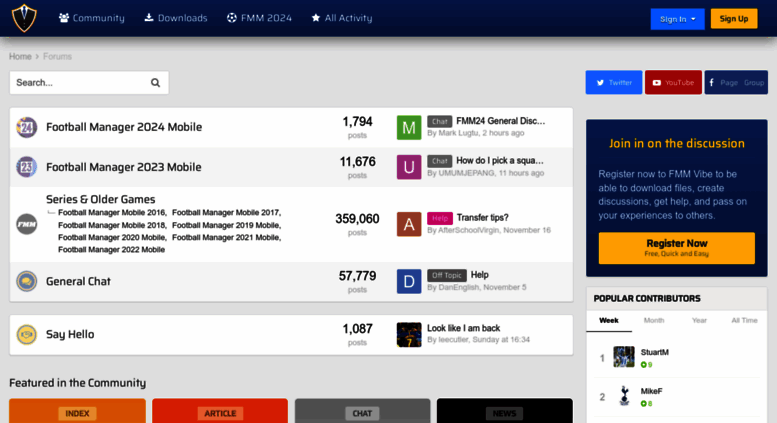Open Football Manager 2019 Mobile subforum
Viewport: 777px width, 423px height.
[226, 225]
